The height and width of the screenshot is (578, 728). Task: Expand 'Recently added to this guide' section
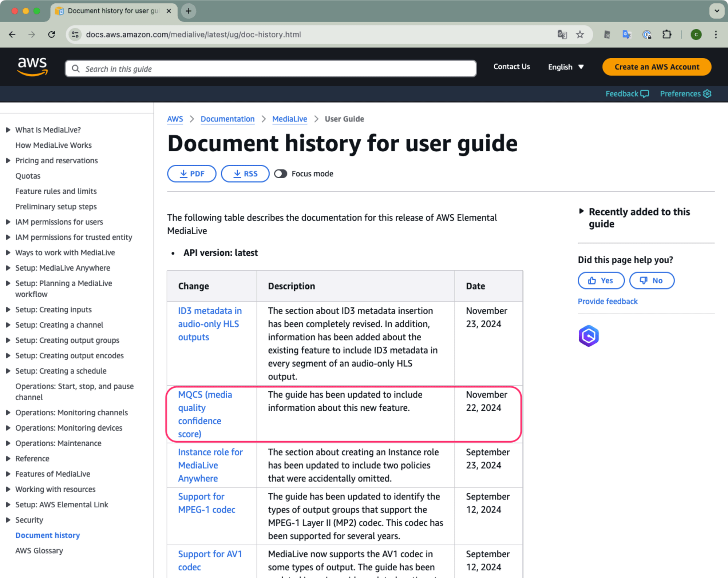pos(581,211)
